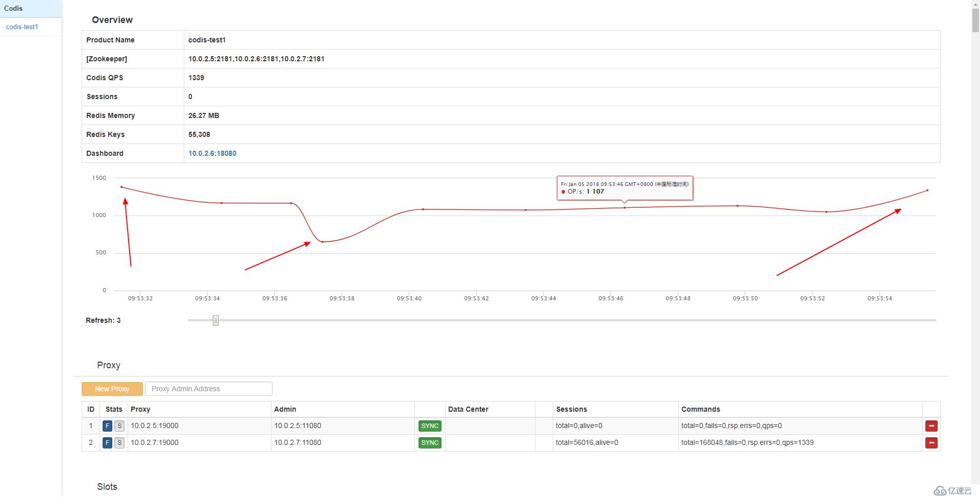
Task: Remove proxy 1 with the red minus button
Action: (932, 426)
